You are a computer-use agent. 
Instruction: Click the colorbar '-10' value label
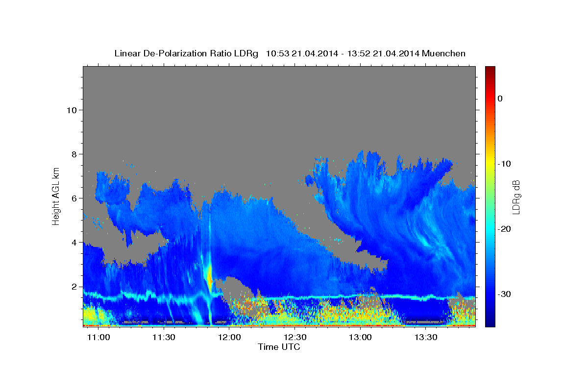click(504, 164)
